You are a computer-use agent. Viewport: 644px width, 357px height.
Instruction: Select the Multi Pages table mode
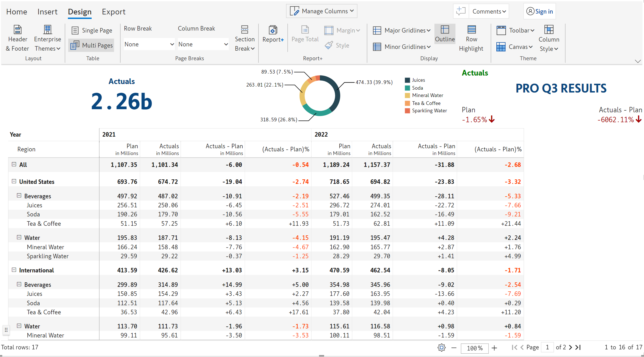tap(91, 45)
